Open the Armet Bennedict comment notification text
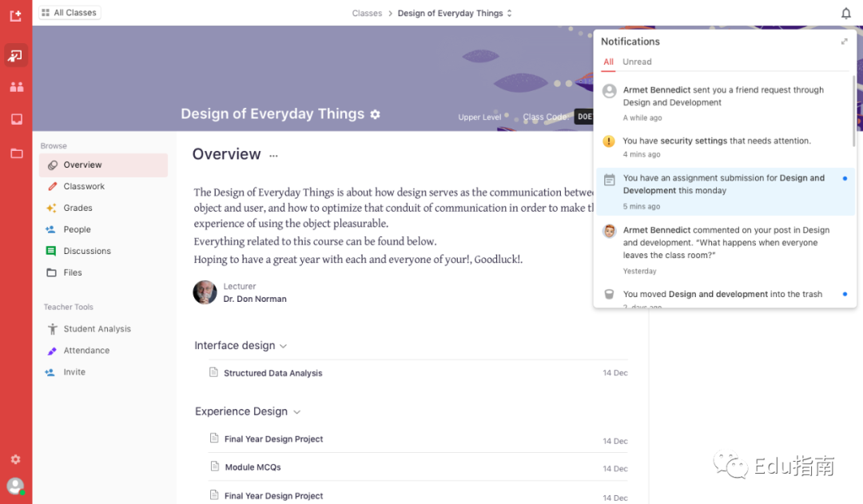 [x=726, y=243]
